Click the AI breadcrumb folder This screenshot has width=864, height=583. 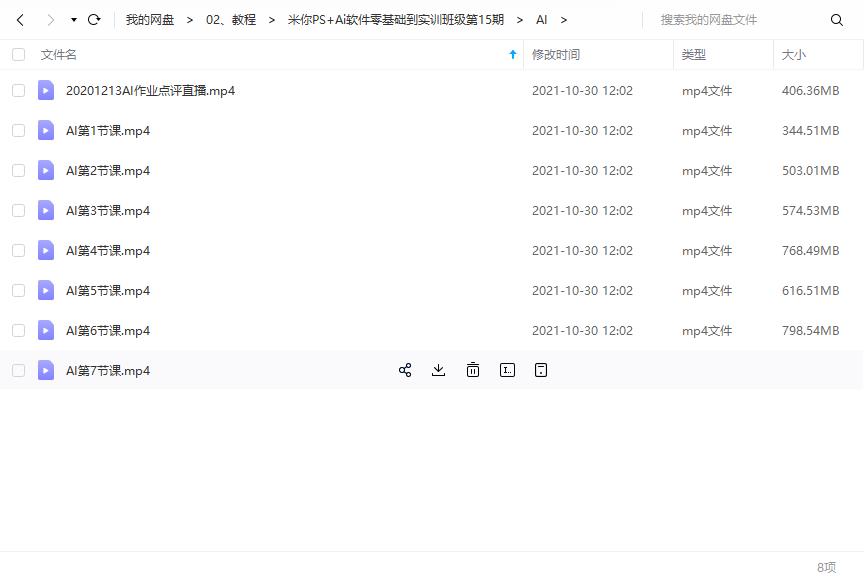click(541, 20)
